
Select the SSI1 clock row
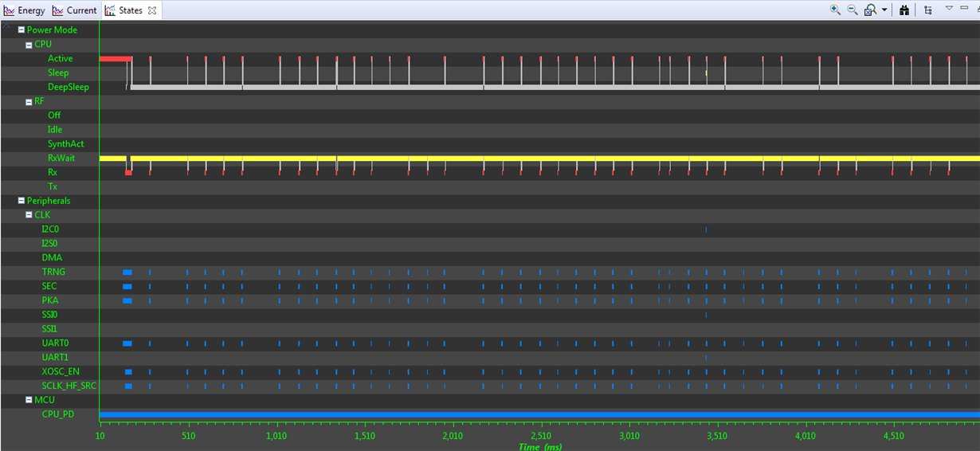(49, 329)
